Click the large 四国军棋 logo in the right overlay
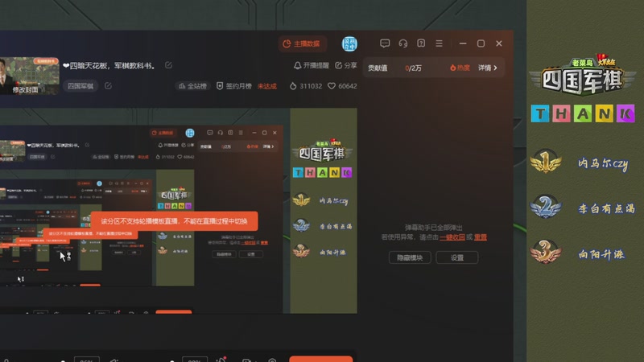Viewport: 644px width, 362px height. (583, 76)
